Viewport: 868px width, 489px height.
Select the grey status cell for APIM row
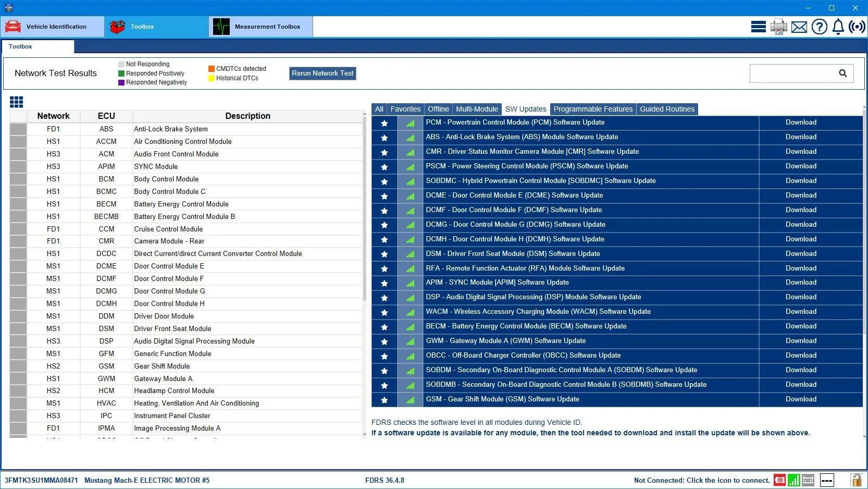[18, 167]
